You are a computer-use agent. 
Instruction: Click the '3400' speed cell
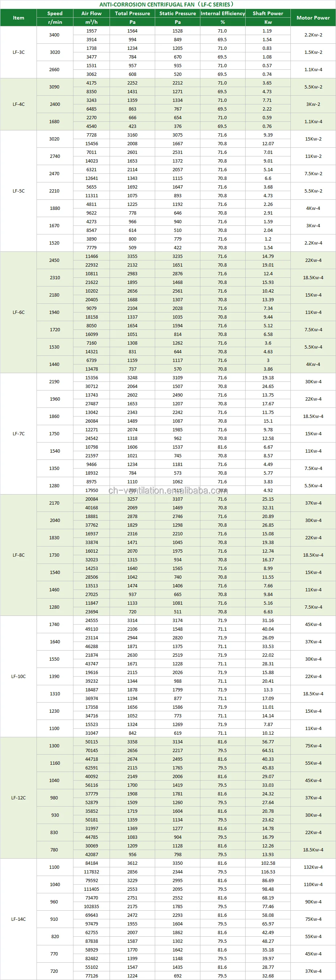55,35
